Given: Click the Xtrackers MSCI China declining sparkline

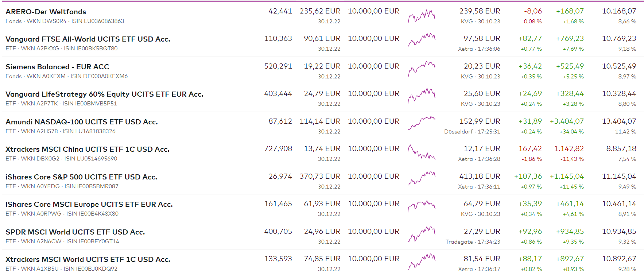Looking at the screenshot, I should (422, 152).
